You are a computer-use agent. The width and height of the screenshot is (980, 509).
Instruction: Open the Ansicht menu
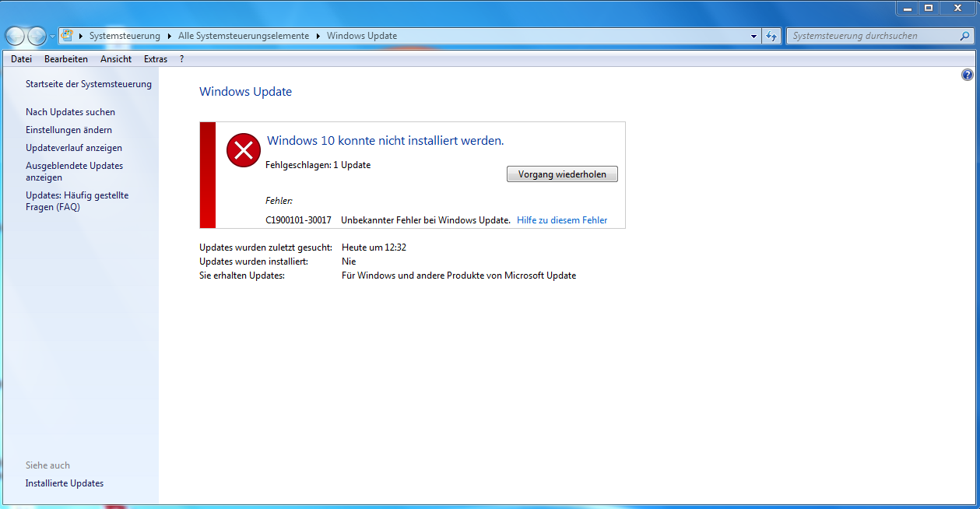116,59
